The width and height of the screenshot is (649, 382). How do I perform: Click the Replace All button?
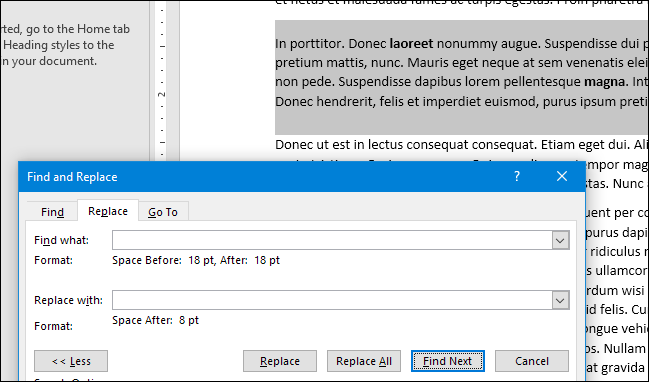click(x=364, y=361)
